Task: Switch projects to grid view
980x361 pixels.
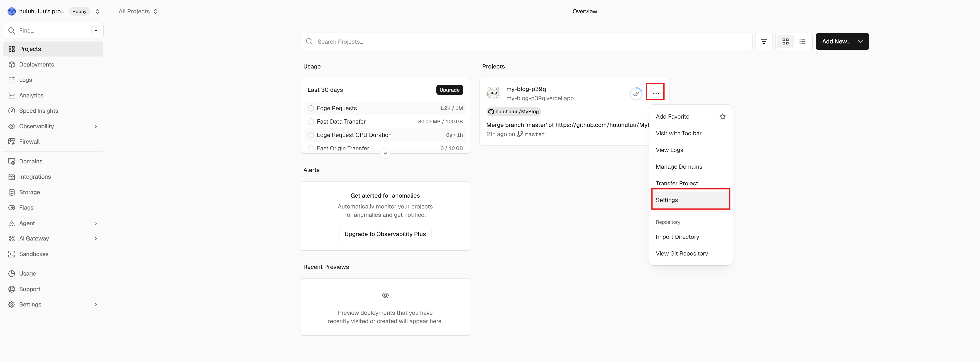Action: [x=785, y=41]
